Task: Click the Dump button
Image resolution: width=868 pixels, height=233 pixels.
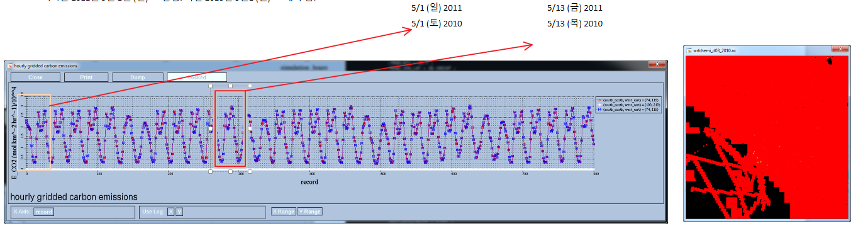Action: (138, 77)
